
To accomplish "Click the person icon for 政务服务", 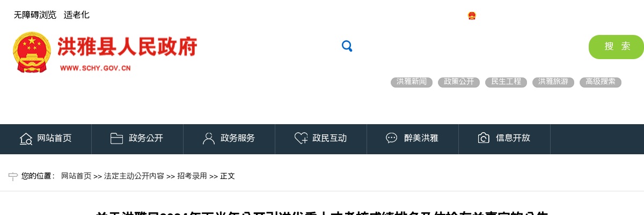I will [209, 139].
